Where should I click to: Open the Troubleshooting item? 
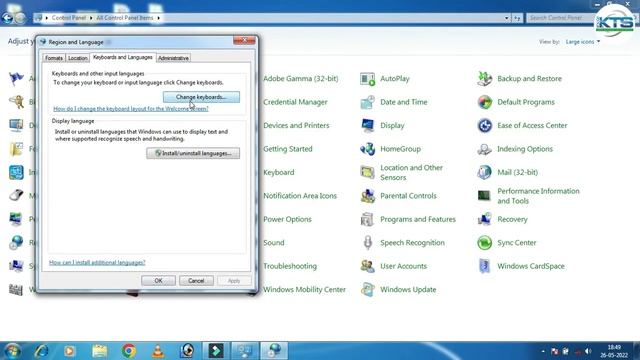(290, 266)
